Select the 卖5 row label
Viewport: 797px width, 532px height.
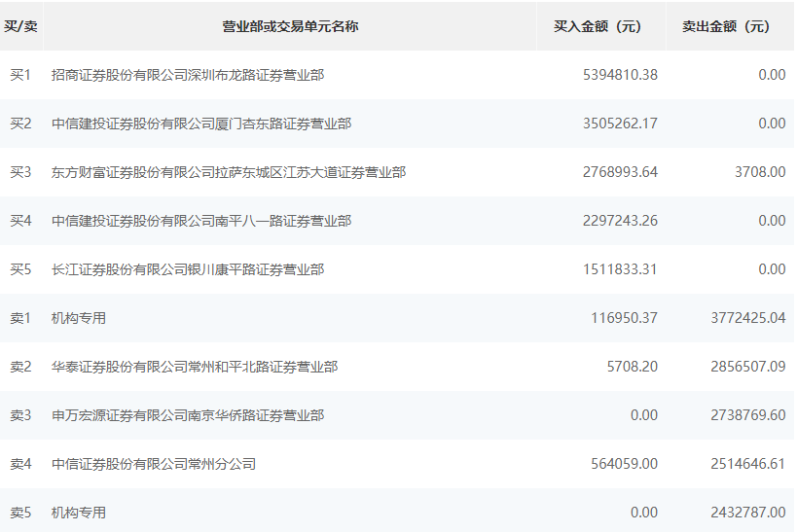(20, 513)
